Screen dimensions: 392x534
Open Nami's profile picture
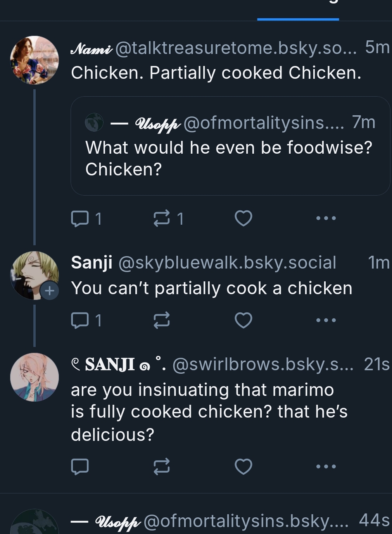pyautogui.click(x=35, y=60)
